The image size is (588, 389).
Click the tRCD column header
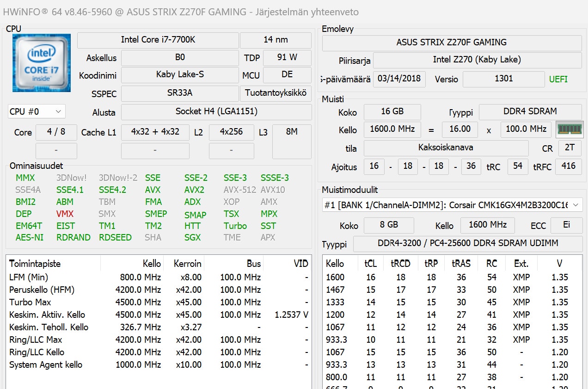400,264
